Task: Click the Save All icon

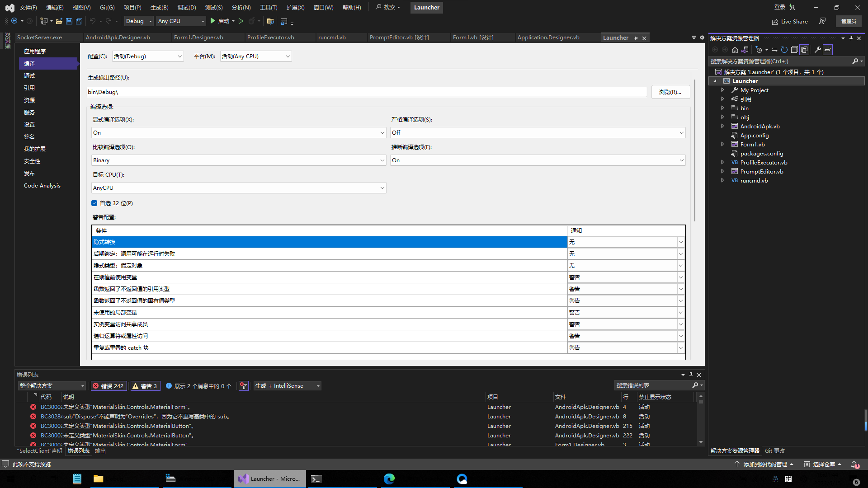Action: coord(79,21)
